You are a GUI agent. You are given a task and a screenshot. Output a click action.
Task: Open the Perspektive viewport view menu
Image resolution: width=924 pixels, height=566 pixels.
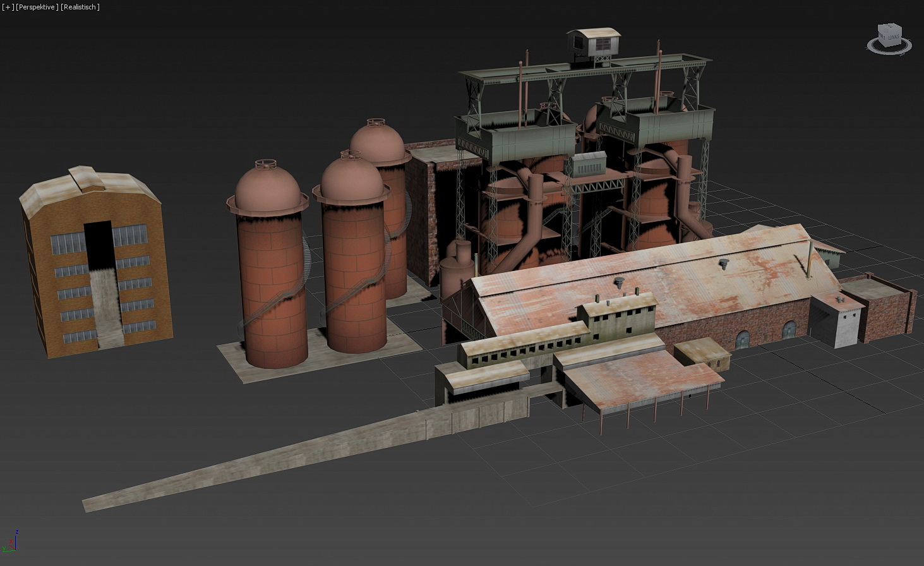tap(37, 7)
